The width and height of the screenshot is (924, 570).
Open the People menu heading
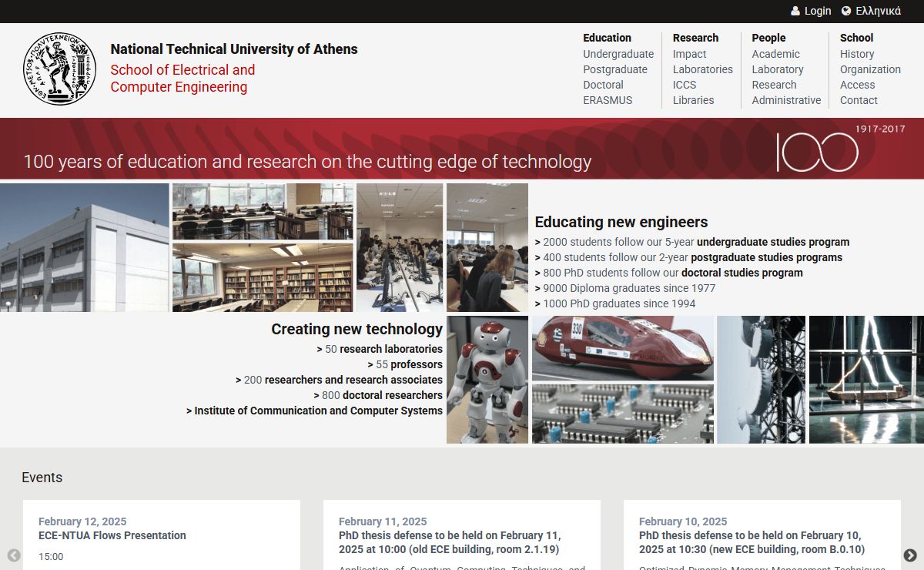768,38
